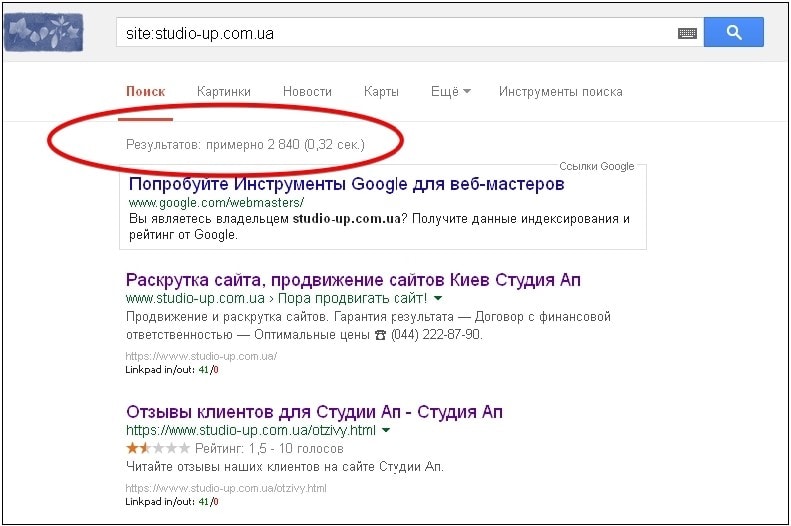Open the on-screen keyboard icon
791x526 pixels.
tap(687, 33)
